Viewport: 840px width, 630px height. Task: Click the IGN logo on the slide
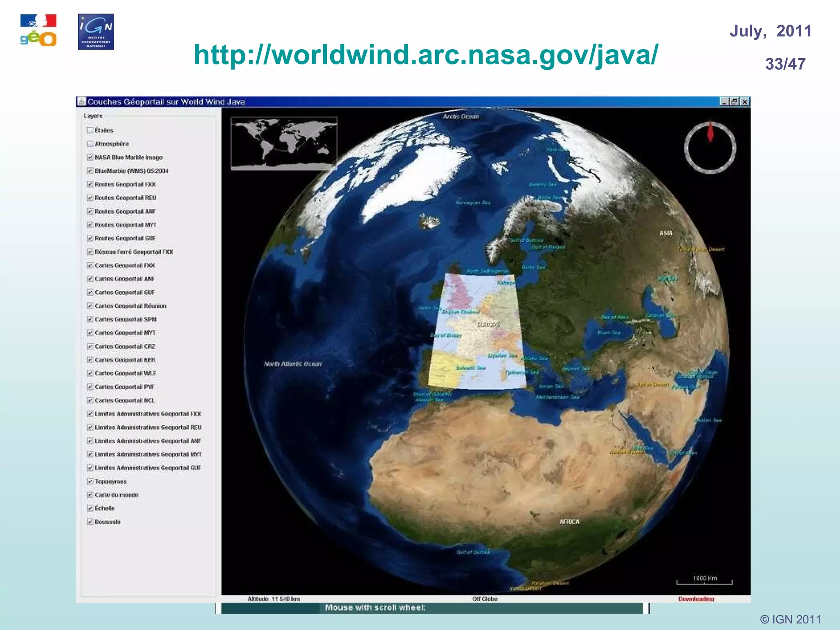pos(96,32)
